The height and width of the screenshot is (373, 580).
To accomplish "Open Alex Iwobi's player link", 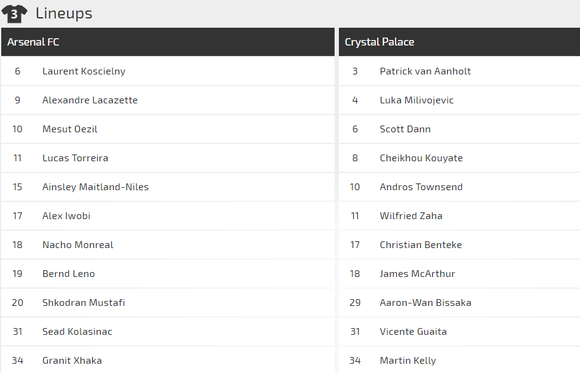I will (x=66, y=215).
